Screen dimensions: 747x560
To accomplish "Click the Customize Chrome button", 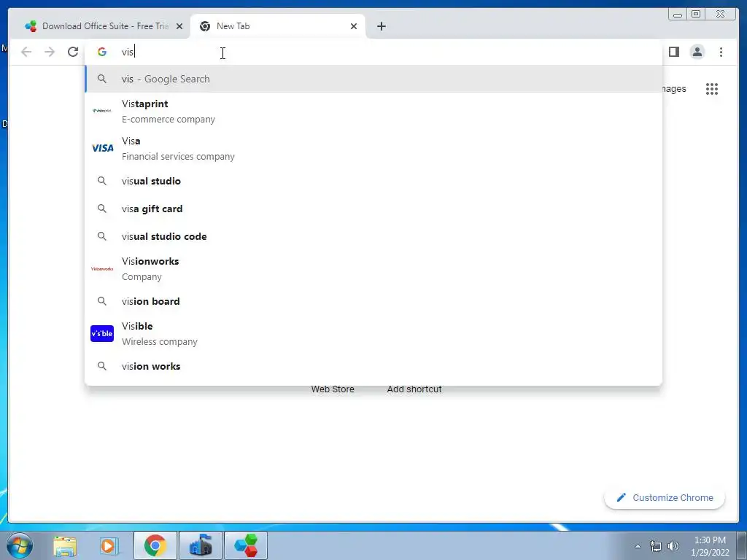I will (x=665, y=497).
